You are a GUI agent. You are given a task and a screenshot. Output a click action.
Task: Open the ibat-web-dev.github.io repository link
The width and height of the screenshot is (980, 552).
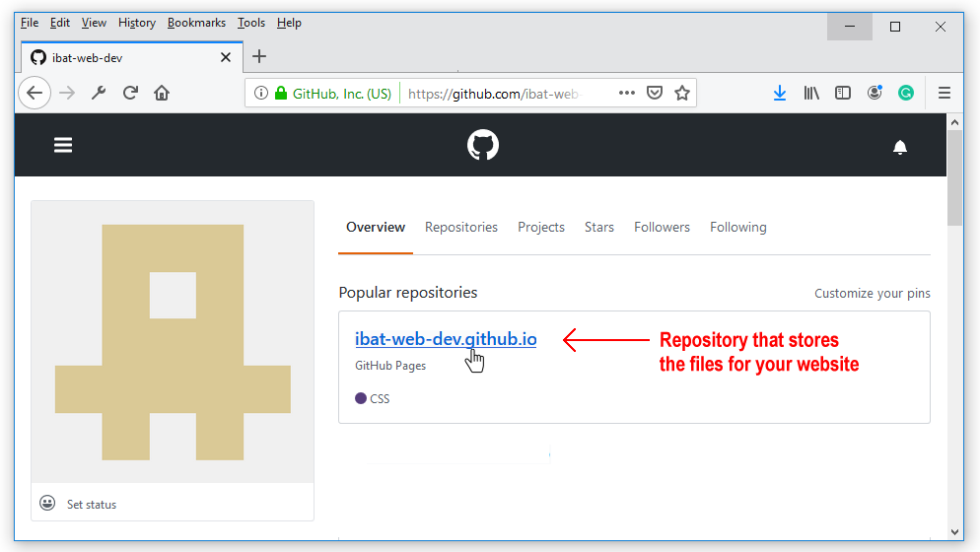(x=446, y=339)
